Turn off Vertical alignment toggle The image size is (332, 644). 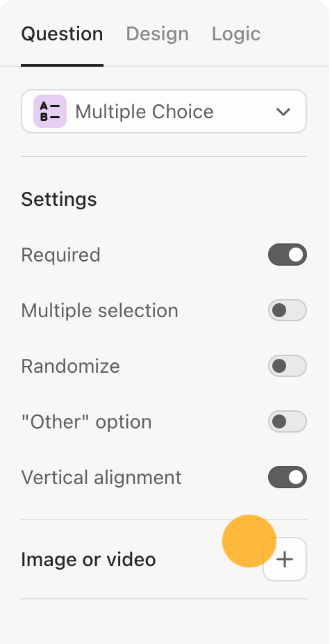click(288, 477)
